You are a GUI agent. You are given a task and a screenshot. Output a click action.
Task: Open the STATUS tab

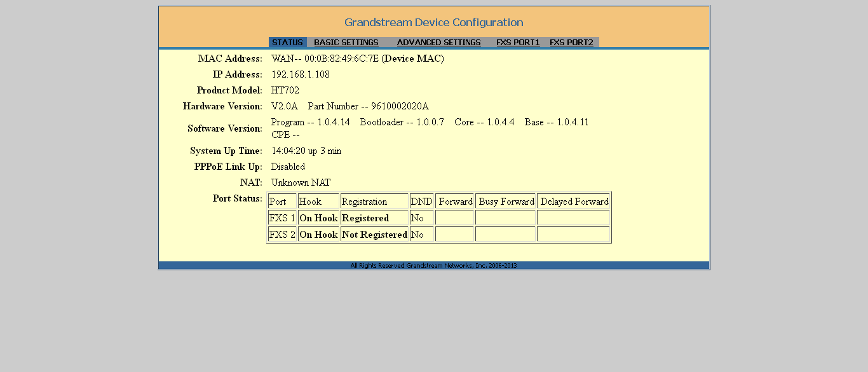coord(287,43)
